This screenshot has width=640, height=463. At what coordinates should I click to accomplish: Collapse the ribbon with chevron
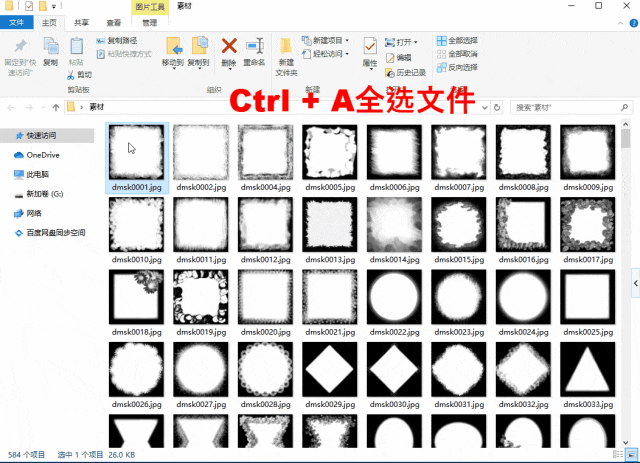coord(620,23)
